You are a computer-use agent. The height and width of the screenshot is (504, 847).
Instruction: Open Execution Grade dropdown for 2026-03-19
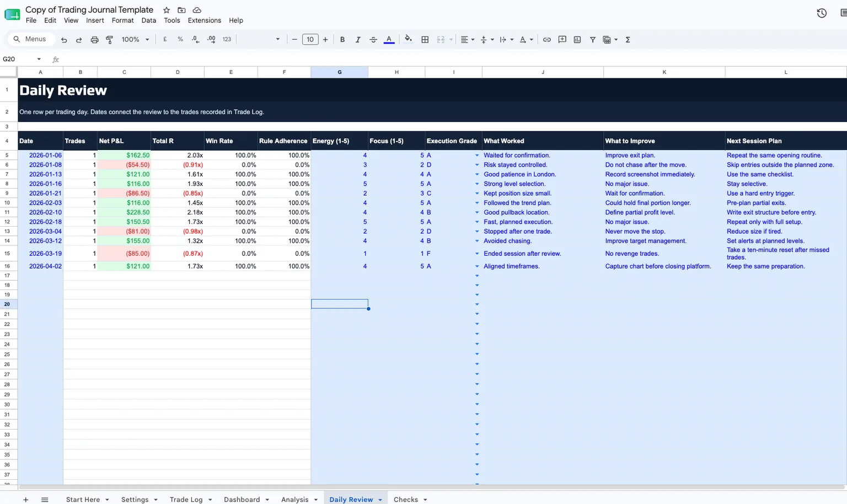pyautogui.click(x=477, y=254)
